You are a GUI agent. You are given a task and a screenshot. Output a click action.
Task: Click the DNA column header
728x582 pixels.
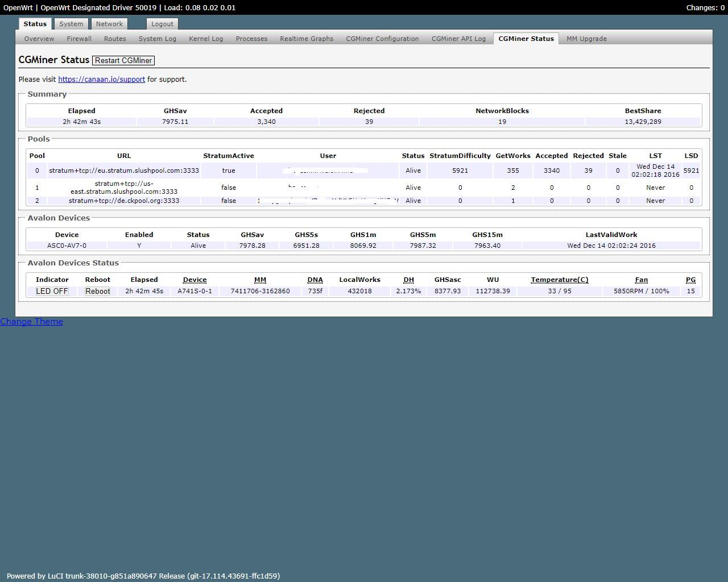[315, 280]
